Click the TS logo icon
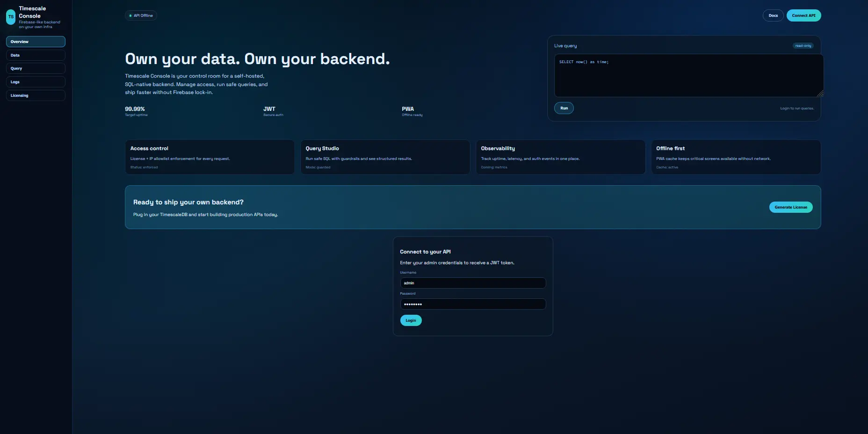This screenshot has width=868, height=434. tap(11, 17)
